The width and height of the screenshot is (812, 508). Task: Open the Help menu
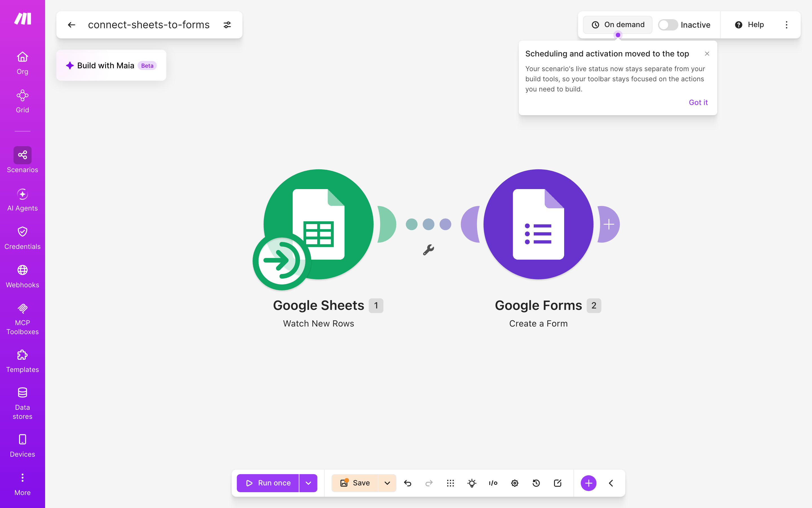click(x=749, y=25)
